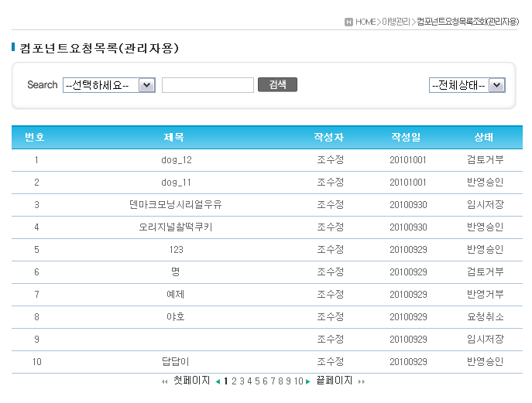Open the 오리지널찰떡쿠키 request entry
Image resolution: width=532 pixels, height=403 pixels.
176,227
